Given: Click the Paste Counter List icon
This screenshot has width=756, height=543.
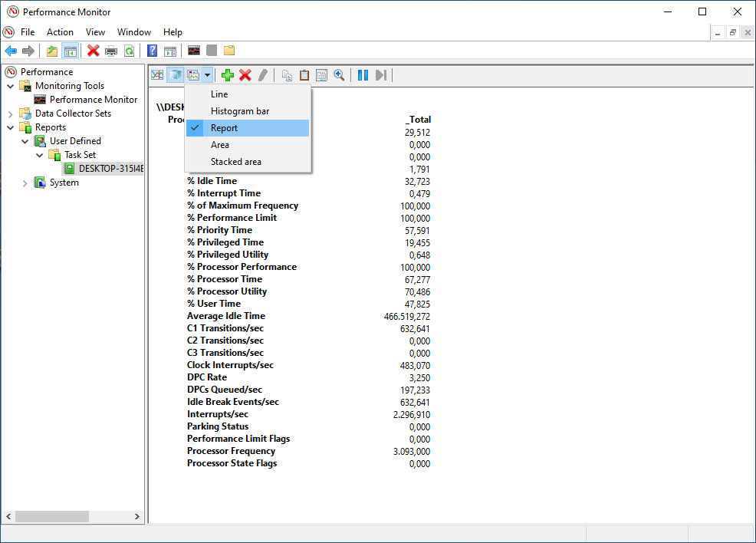Looking at the screenshot, I should 304,74.
